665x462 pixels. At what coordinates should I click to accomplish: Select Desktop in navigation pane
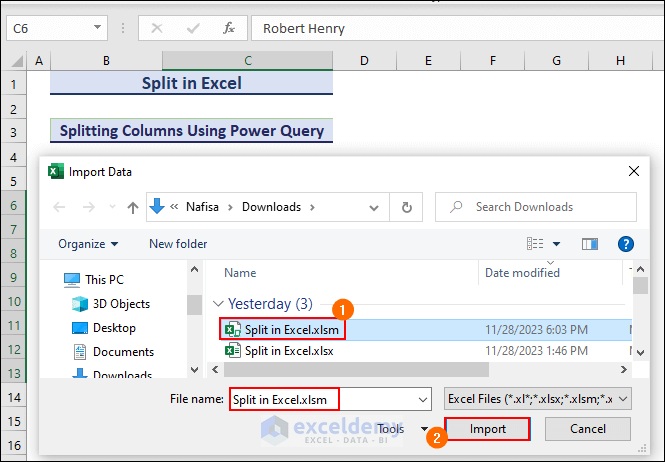point(104,328)
